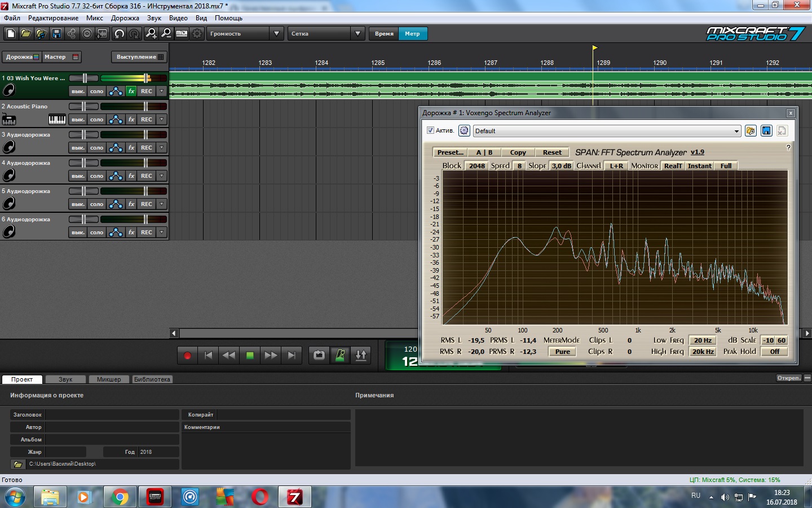Click the record button in the transport bar

(x=187, y=355)
